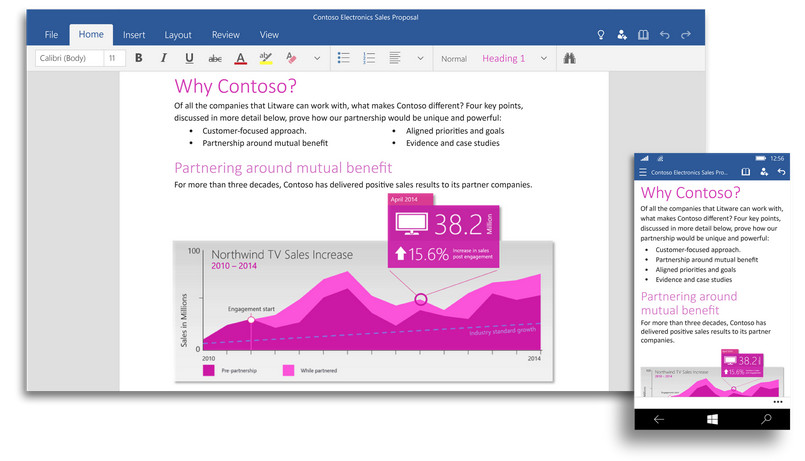Switch to the View tab
Viewport: 805px width, 461px height.
point(269,35)
